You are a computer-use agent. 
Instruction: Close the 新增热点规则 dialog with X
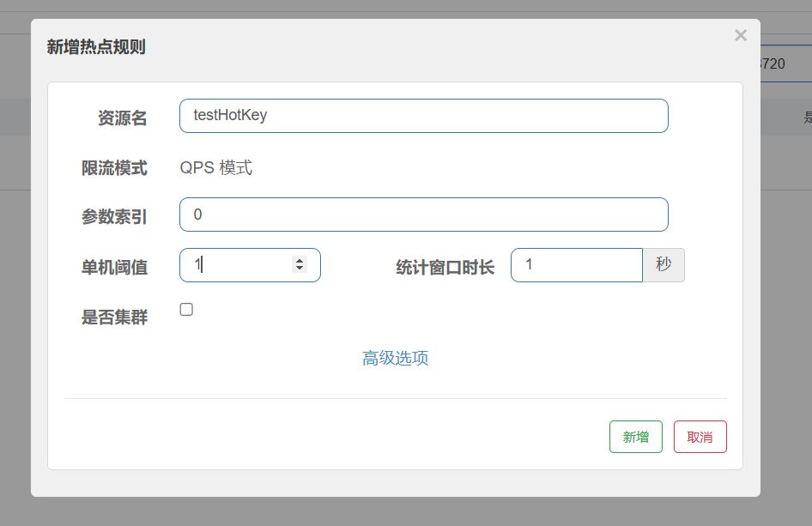point(741,35)
